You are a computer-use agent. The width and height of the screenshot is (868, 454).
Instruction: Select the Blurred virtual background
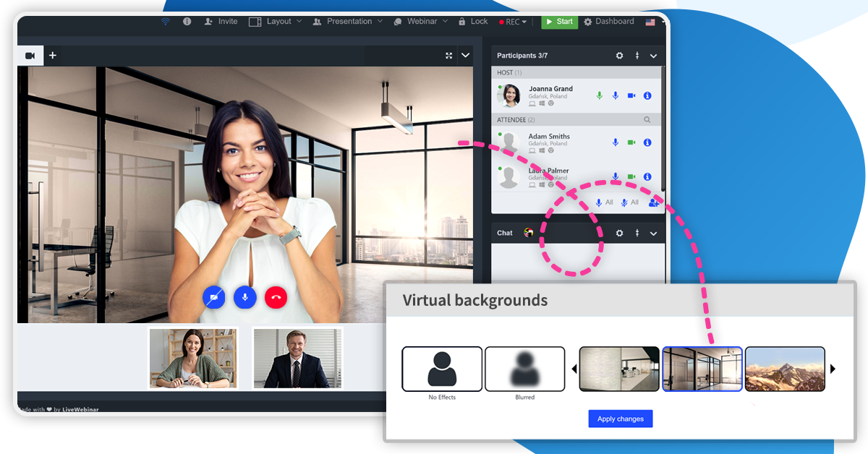coord(525,369)
